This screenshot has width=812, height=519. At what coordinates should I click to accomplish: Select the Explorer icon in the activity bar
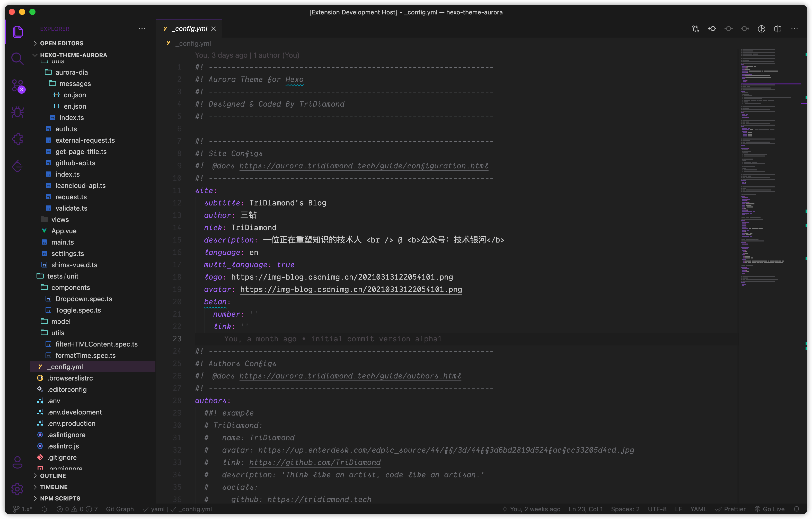pyautogui.click(x=17, y=31)
